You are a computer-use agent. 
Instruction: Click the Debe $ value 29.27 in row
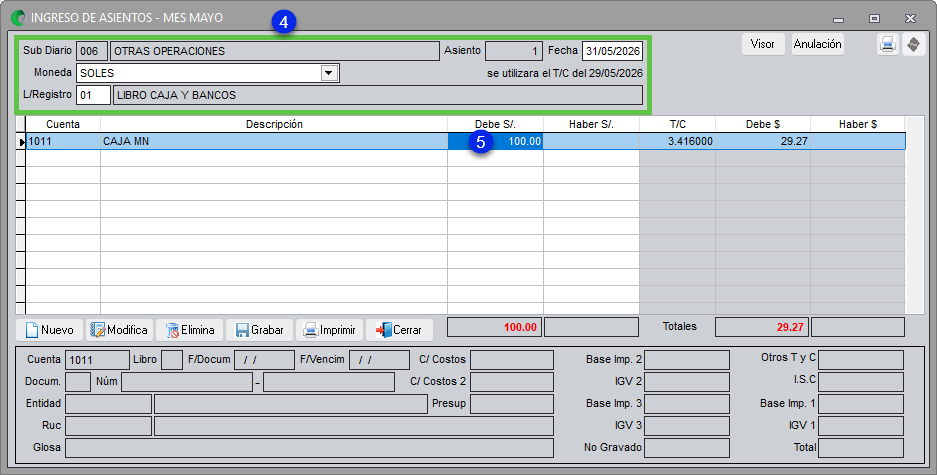point(763,142)
